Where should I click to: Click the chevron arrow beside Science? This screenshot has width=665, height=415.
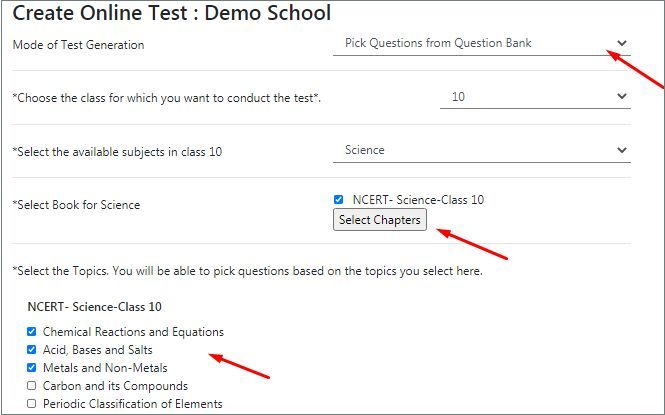click(x=622, y=150)
